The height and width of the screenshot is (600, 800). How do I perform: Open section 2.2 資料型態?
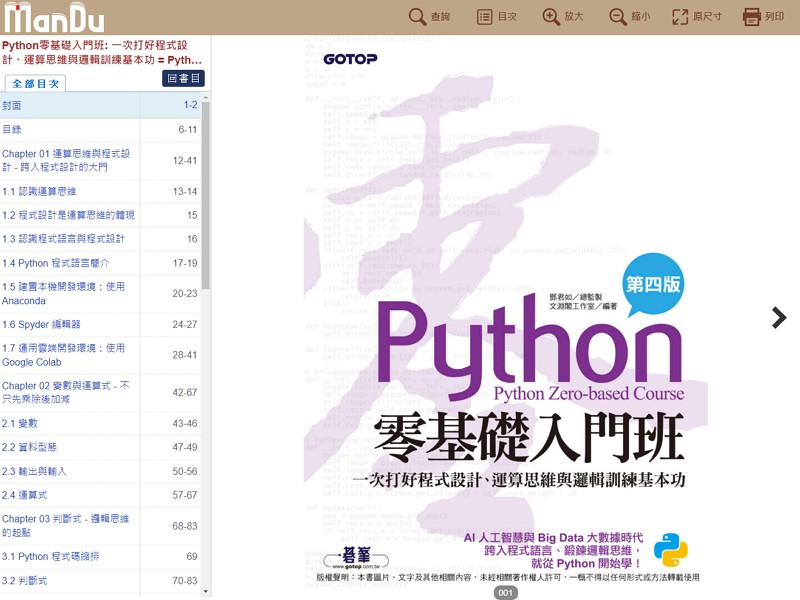pos(70,447)
